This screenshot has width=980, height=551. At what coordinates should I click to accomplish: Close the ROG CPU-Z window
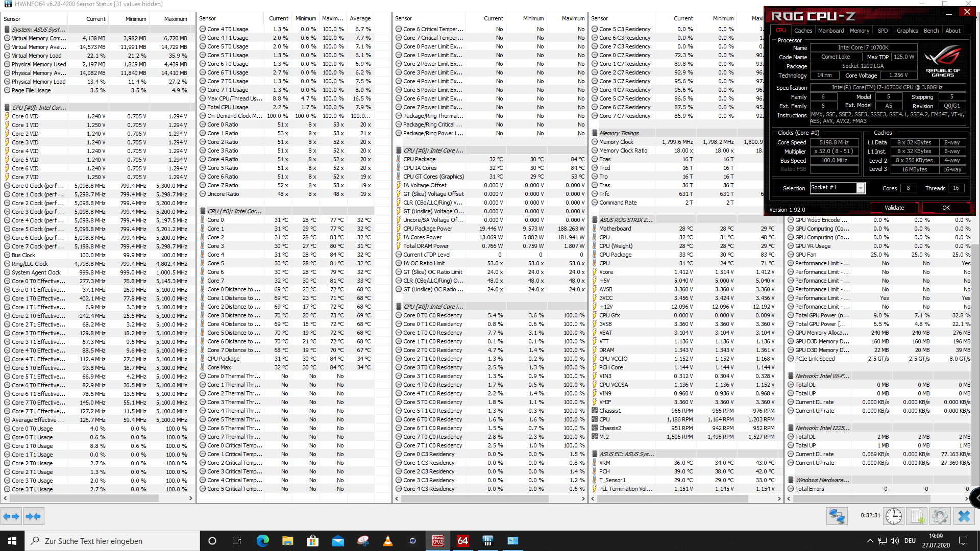[x=967, y=12]
